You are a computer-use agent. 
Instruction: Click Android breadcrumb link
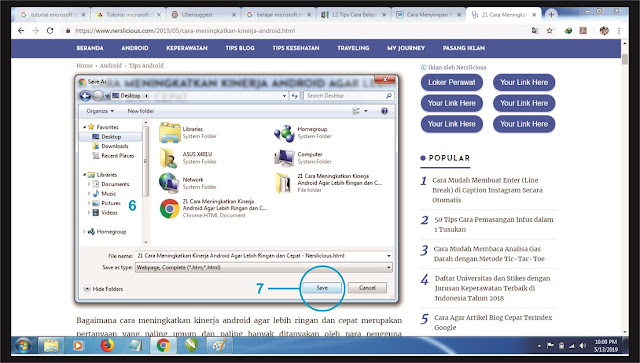pos(111,65)
